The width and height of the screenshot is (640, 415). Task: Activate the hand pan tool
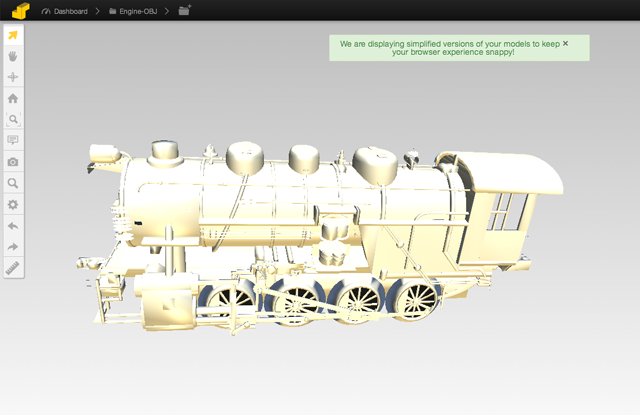pos(13,56)
